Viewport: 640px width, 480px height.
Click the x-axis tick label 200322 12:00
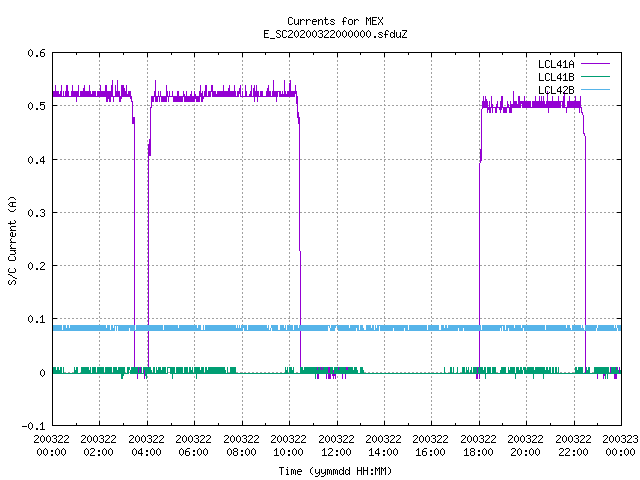336,446
